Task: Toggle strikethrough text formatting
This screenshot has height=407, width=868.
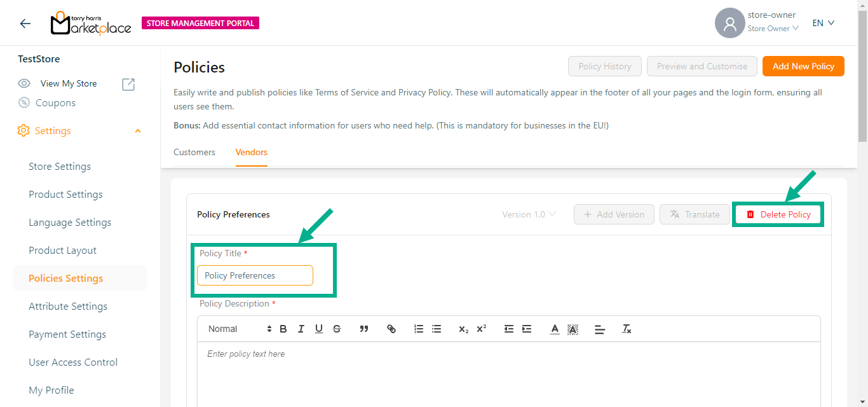Action: pyautogui.click(x=337, y=329)
